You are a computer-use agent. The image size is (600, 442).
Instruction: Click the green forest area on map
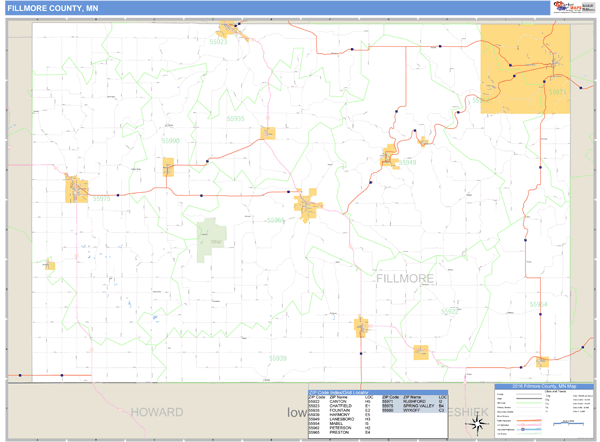(211, 240)
